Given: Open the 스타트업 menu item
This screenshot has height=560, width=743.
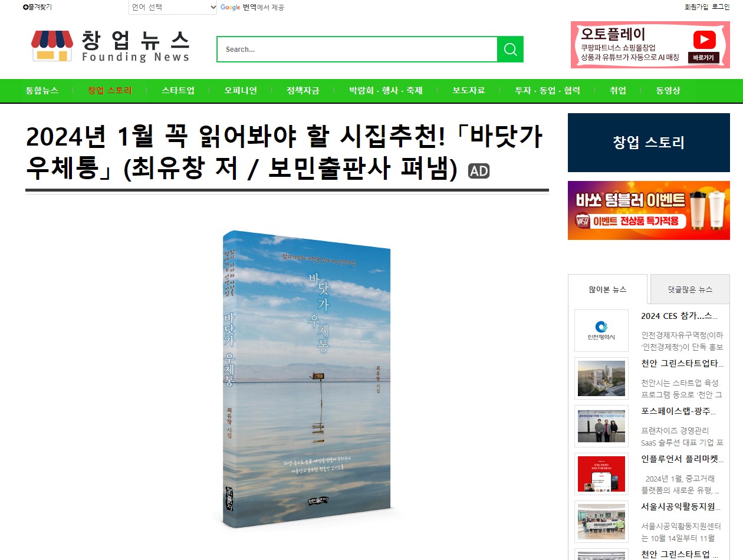Looking at the screenshot, I should (x=178, y=91).
